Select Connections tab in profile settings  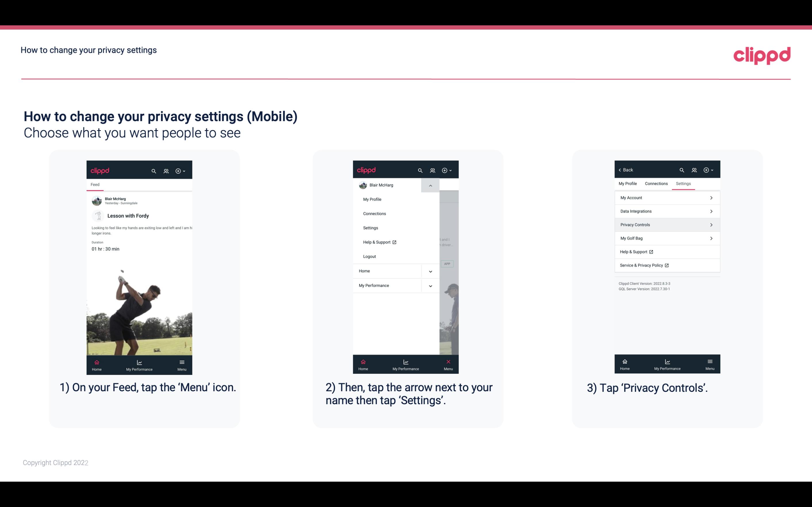[655, 183]
